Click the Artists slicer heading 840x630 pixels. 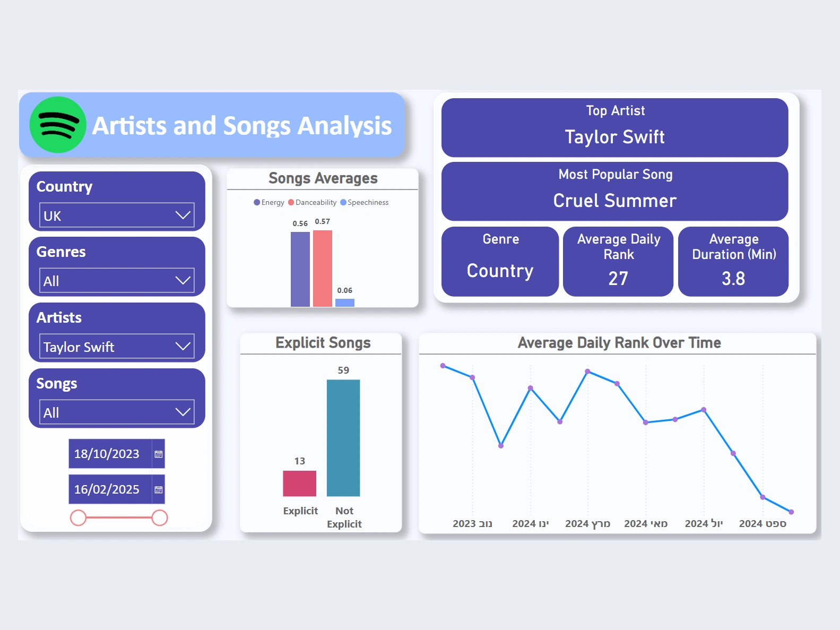pos(59,317)
